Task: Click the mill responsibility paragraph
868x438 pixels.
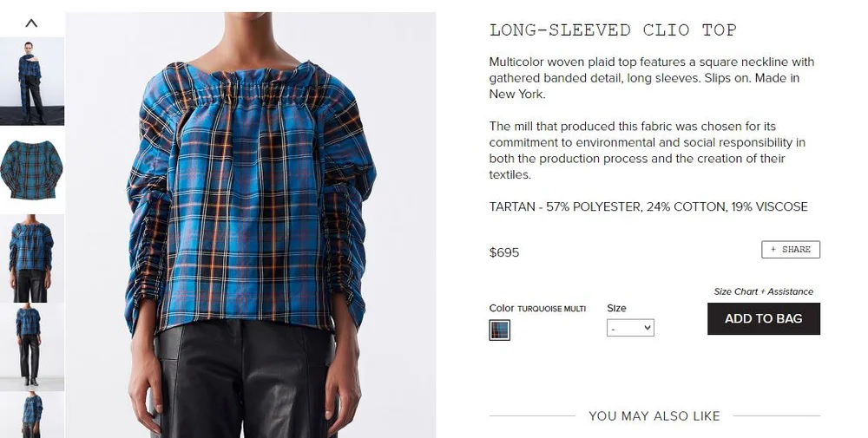Action: 648,150
